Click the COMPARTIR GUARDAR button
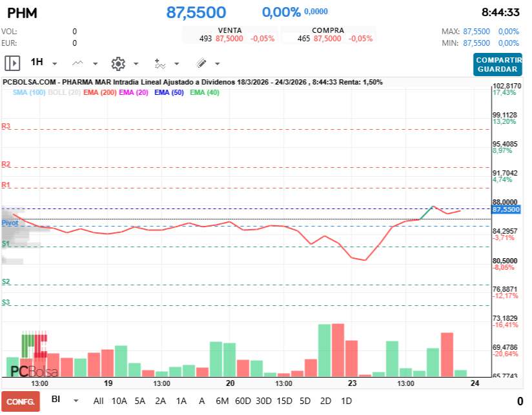 pyautogui.click(x=497, y=64)
